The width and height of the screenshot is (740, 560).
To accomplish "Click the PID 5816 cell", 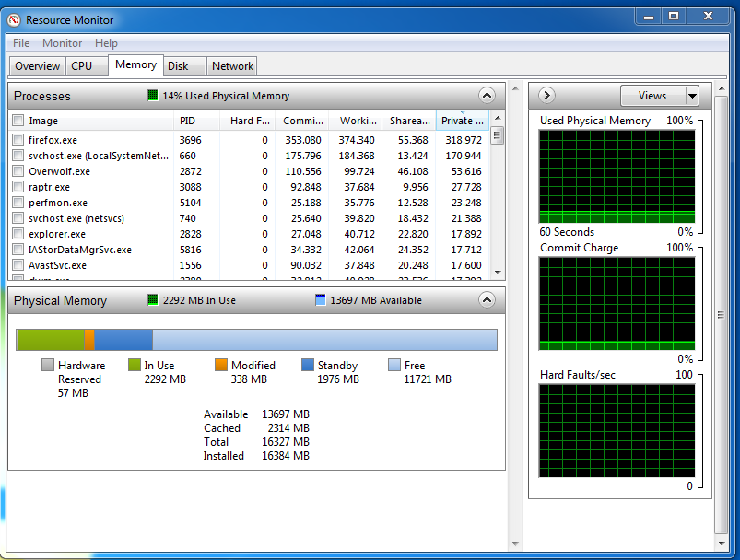I will coord(190,250).
